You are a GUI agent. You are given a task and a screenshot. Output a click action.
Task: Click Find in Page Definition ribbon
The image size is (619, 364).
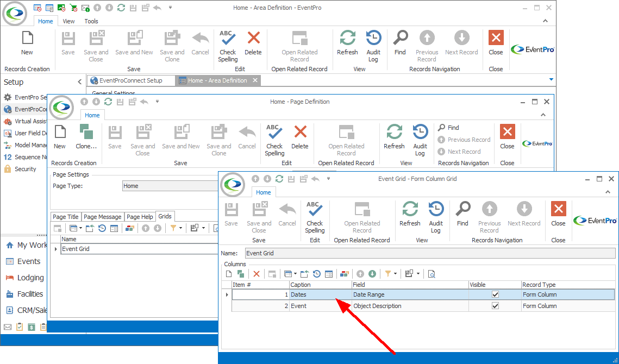coord(448,128)
